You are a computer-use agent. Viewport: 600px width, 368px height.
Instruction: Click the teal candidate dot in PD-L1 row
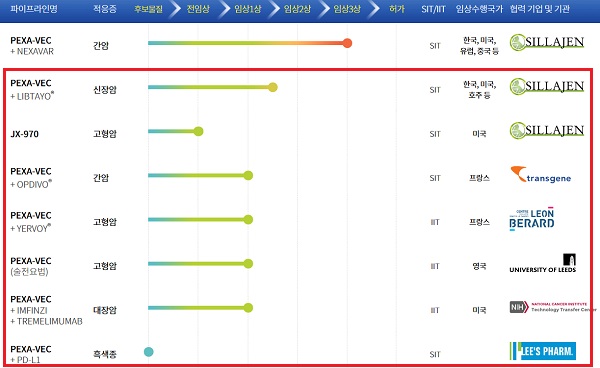(x=149, y=352)
